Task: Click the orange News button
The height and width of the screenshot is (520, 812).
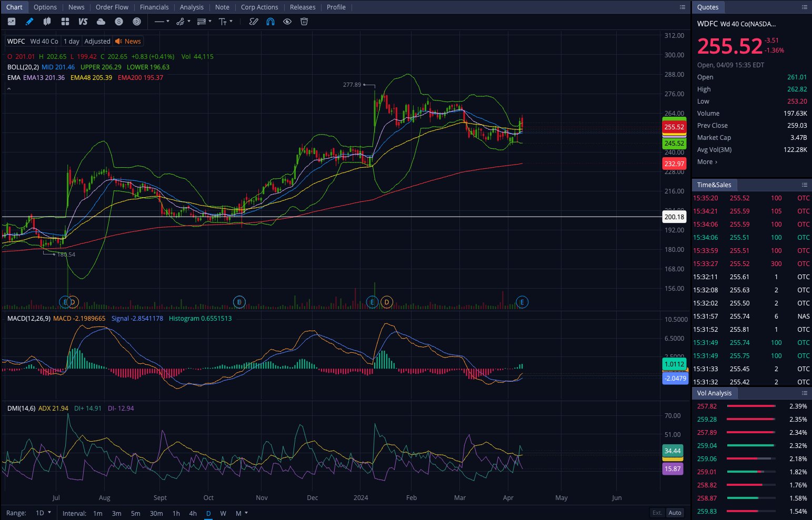Action: pyautogui.click(x=128, y=42)
